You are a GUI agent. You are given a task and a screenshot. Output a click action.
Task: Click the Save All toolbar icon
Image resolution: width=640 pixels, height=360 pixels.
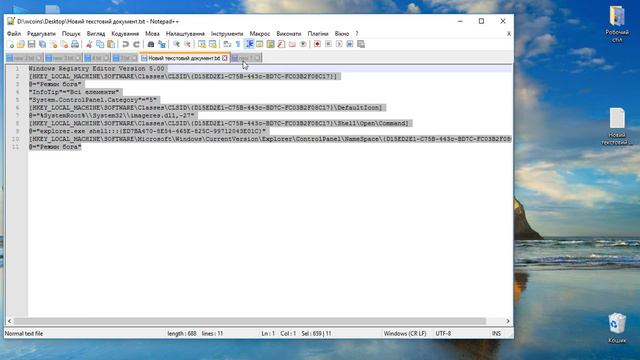(x=42, y=44)
